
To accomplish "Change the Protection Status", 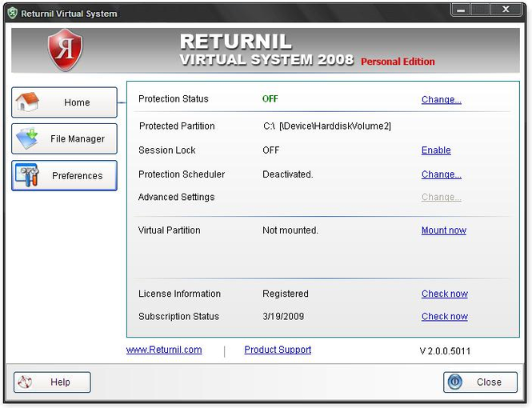I will click(x=441, y=99).
